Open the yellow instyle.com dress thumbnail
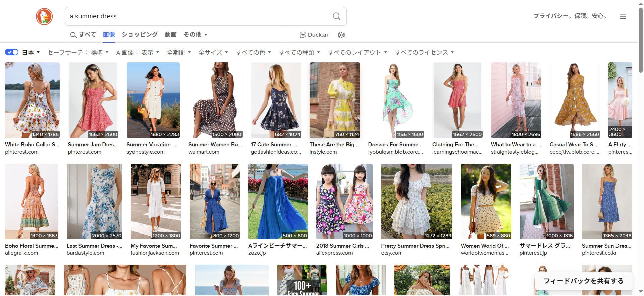Viewport: 644px width, 296px height. [335, 100]
